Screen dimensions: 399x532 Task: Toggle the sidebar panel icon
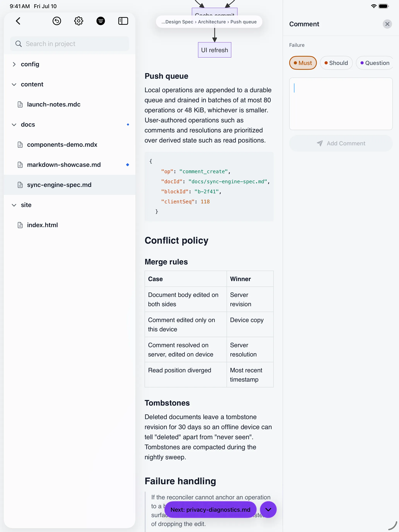(x=123, y=21)
